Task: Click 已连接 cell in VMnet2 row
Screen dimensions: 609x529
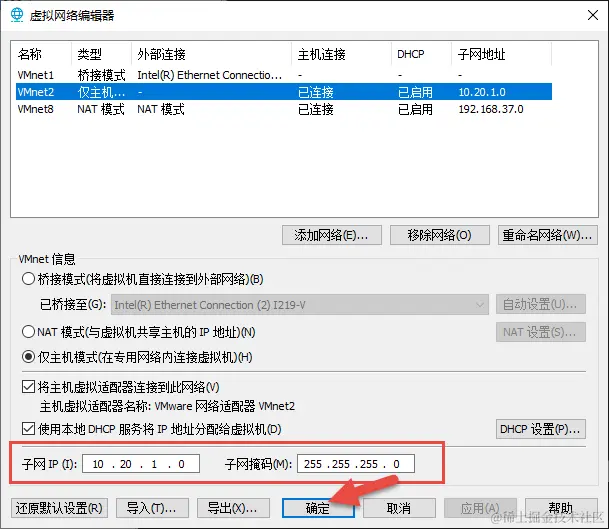Action: click(x=316, y=92)
